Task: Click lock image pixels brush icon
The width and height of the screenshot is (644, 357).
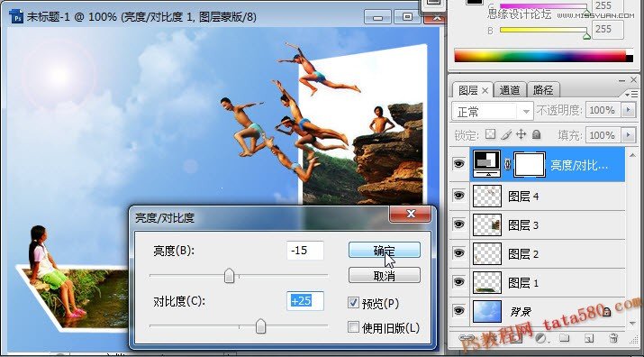Action: [506, 134]
